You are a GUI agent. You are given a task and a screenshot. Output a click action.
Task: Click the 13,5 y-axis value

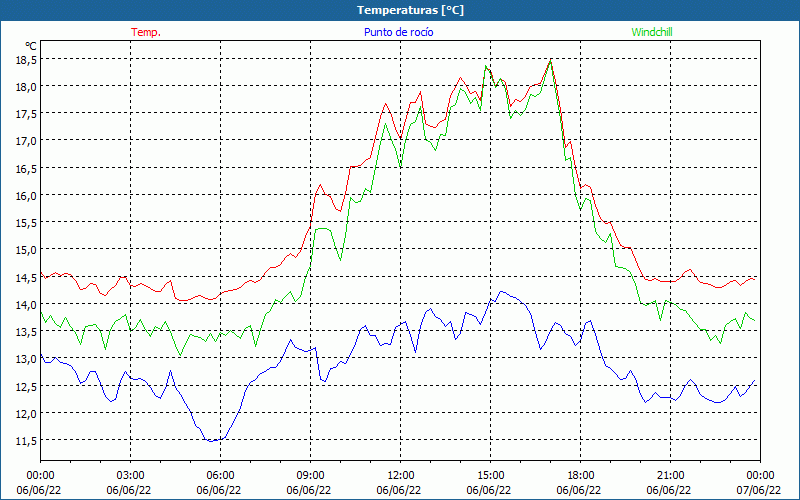(x=27, y=332)
